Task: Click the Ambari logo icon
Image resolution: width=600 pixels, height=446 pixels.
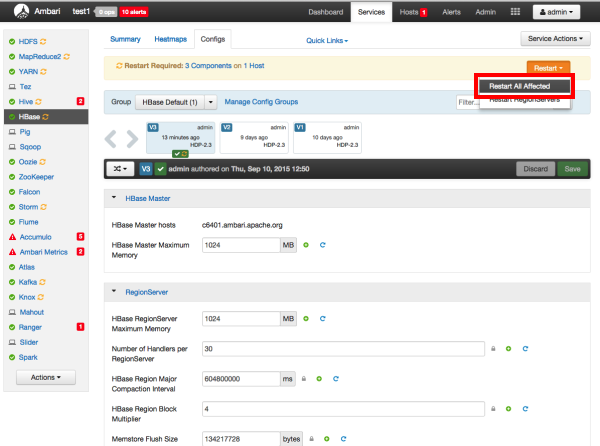Action: point(17,12)
